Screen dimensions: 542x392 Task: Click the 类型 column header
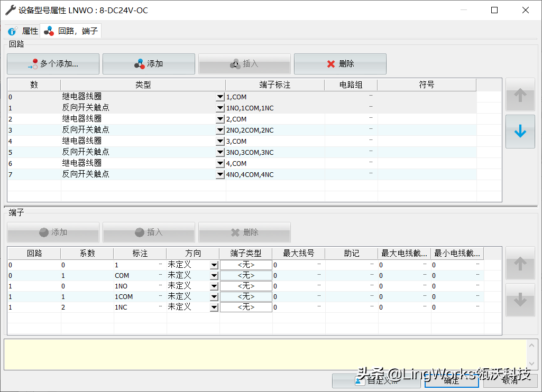click(143, 85)
